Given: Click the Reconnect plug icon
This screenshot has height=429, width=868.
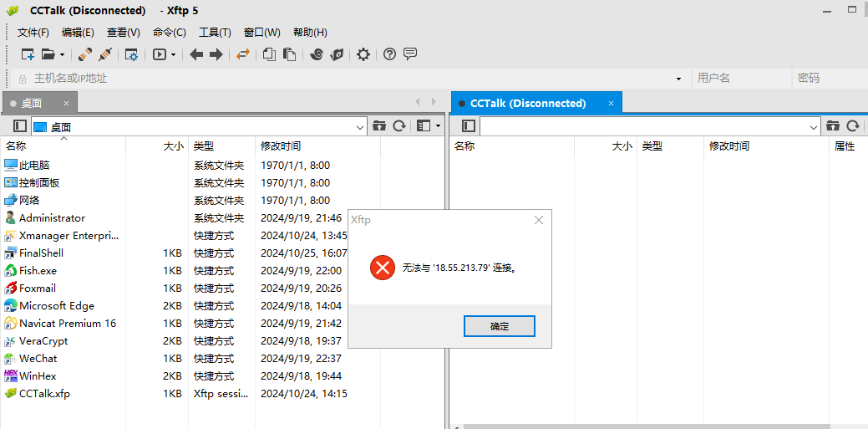Looking at the screenshot, I should [85, 54].
